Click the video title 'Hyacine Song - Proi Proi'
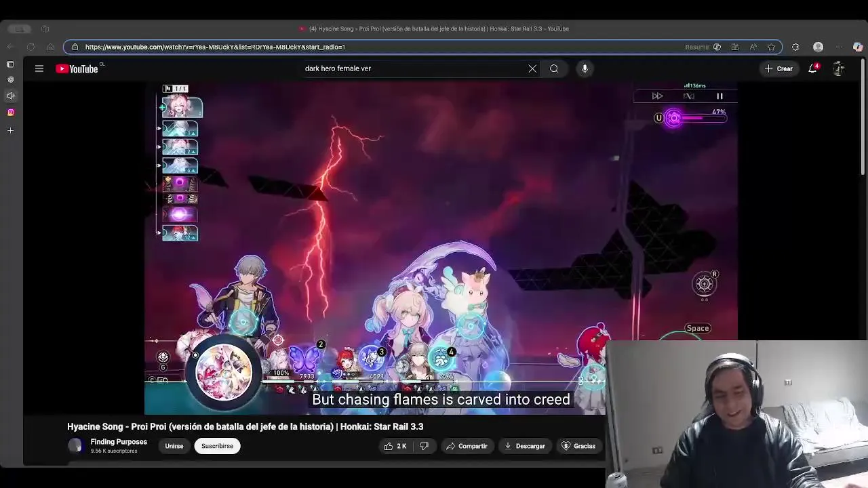Image resolution: width=868 pixels, height=488 pixels. 245,426
